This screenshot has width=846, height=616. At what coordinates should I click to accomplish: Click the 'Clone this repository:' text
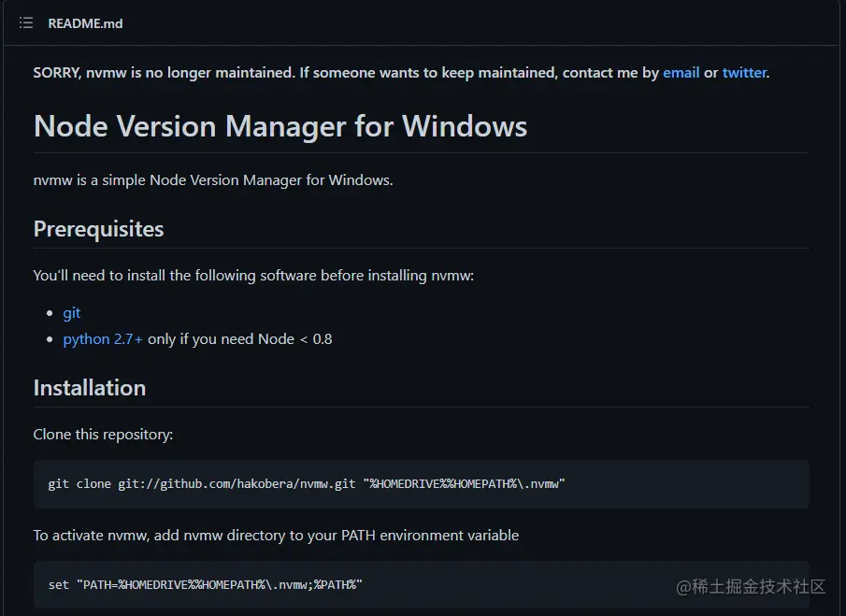click(x=103, y=434)
